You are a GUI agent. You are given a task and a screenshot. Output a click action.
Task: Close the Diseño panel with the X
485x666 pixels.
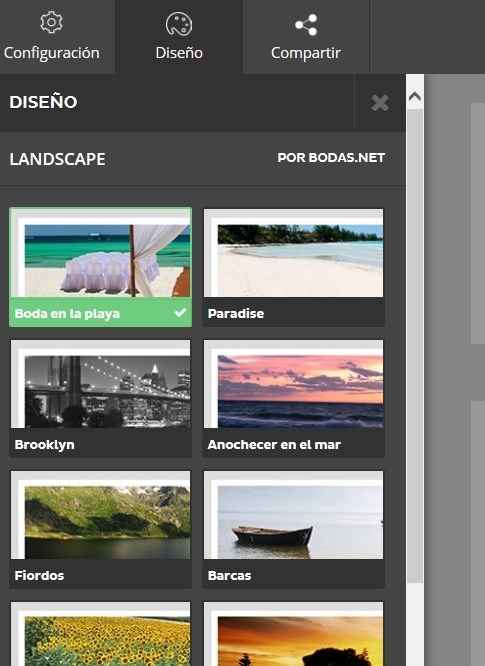(379, 103)
